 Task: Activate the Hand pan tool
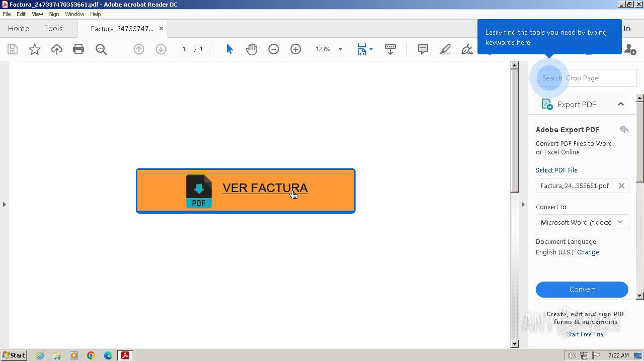point(252,49)
